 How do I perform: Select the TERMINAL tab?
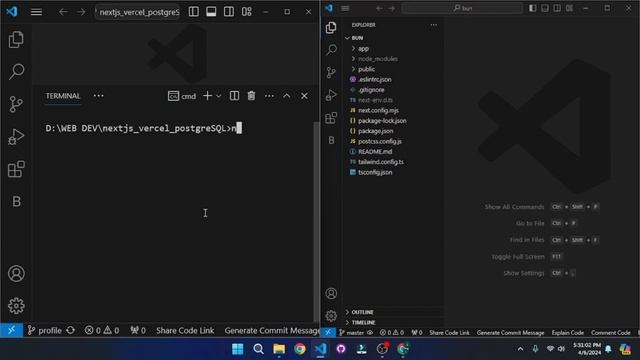(63, 96)
